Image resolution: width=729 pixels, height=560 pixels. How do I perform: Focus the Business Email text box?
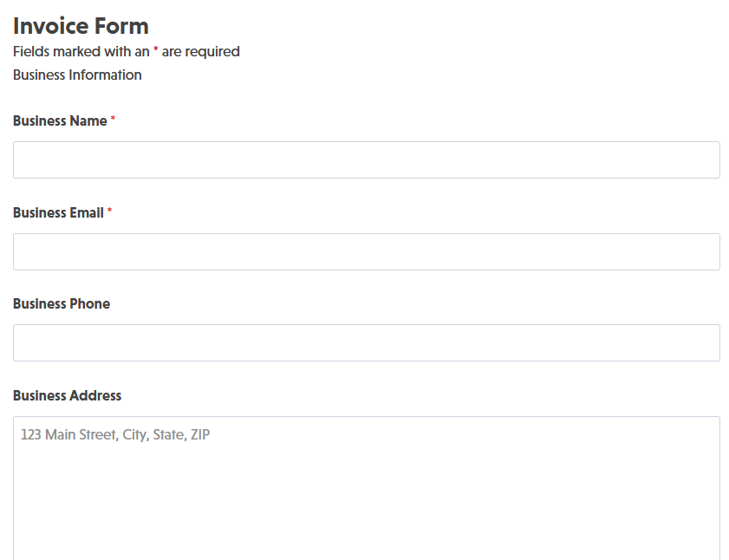pos(366,251)
